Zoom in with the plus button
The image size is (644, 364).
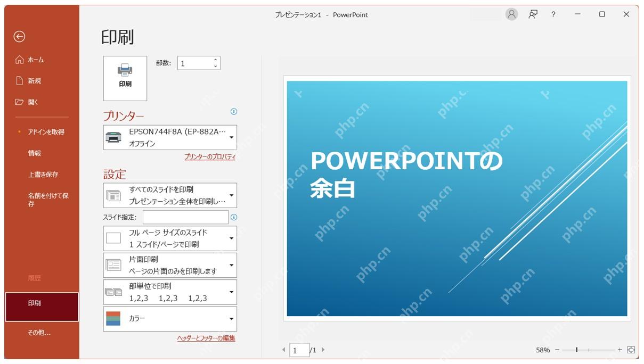tap(619, 350)
